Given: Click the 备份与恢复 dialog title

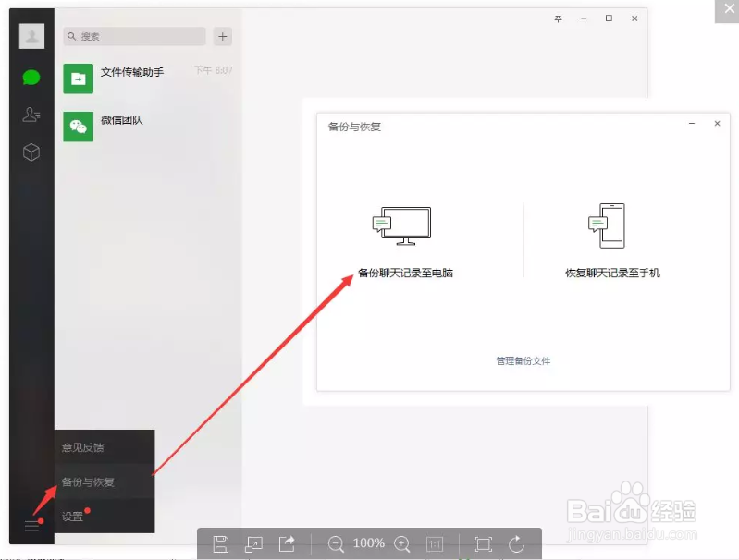Looking at the screenshot, I should 354,127.
